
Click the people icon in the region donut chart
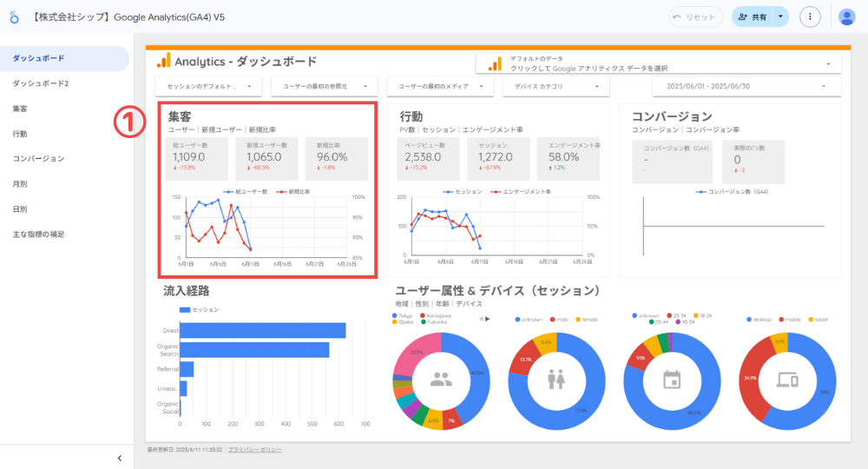(x=441, y=380)
